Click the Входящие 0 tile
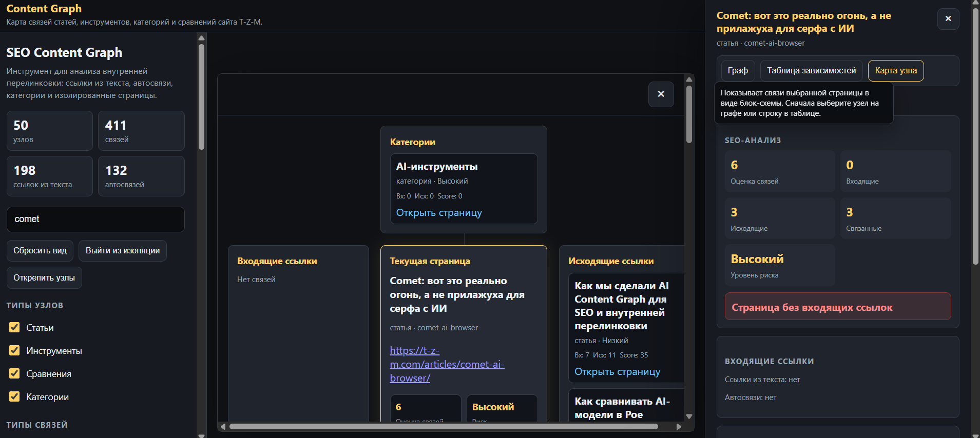The height and width of the screenshot is (438, 980). coord(895,171)
